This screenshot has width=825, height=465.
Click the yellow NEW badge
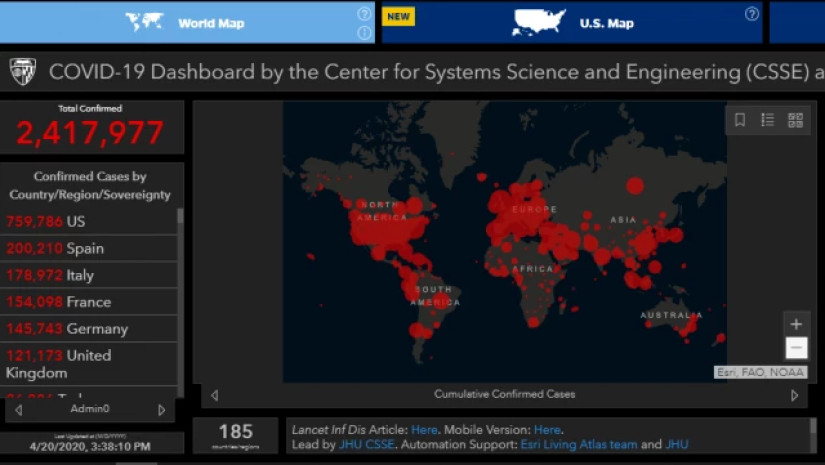point(398,16)
